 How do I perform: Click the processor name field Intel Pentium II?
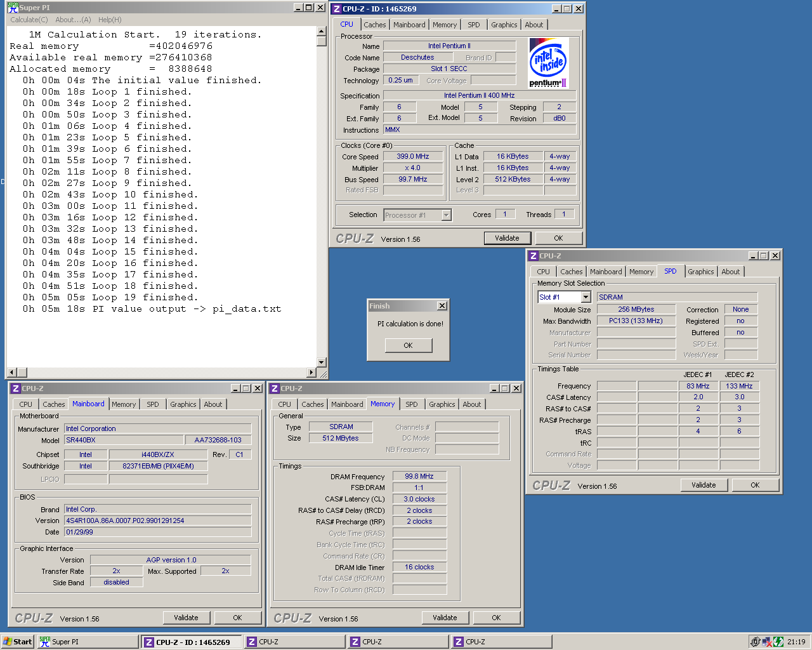tap(449, 46)
